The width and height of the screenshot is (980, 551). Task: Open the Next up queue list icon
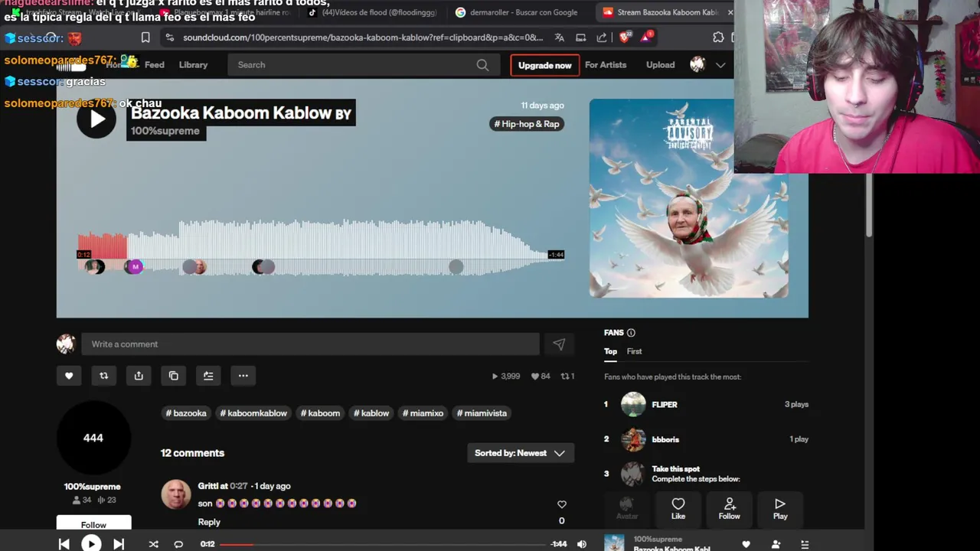click(805, 544)
